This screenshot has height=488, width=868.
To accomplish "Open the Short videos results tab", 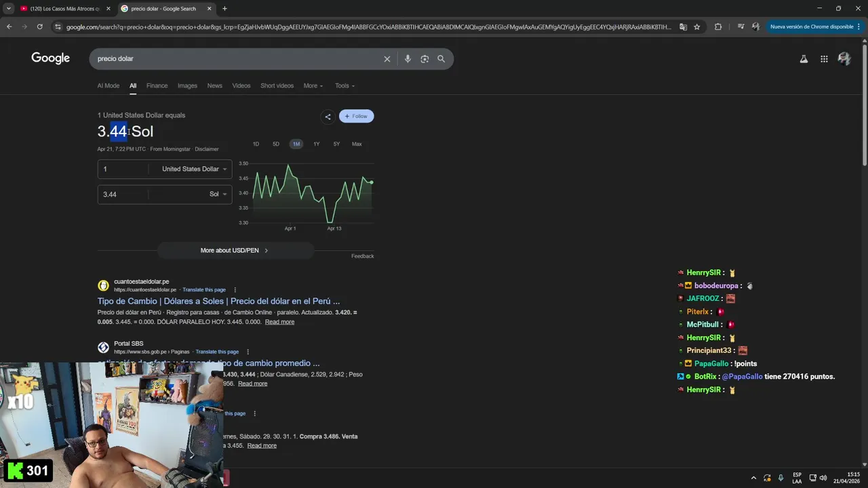I will tap(277, 85).
